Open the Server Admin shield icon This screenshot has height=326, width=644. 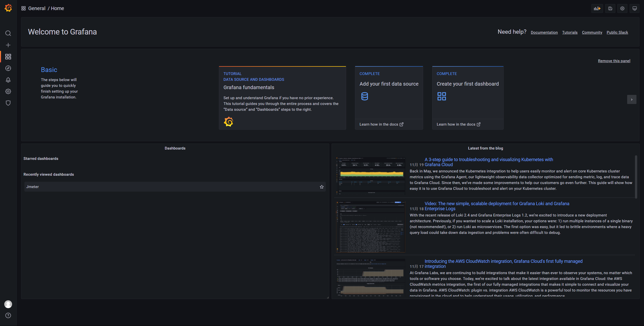[x=8, y=103]
